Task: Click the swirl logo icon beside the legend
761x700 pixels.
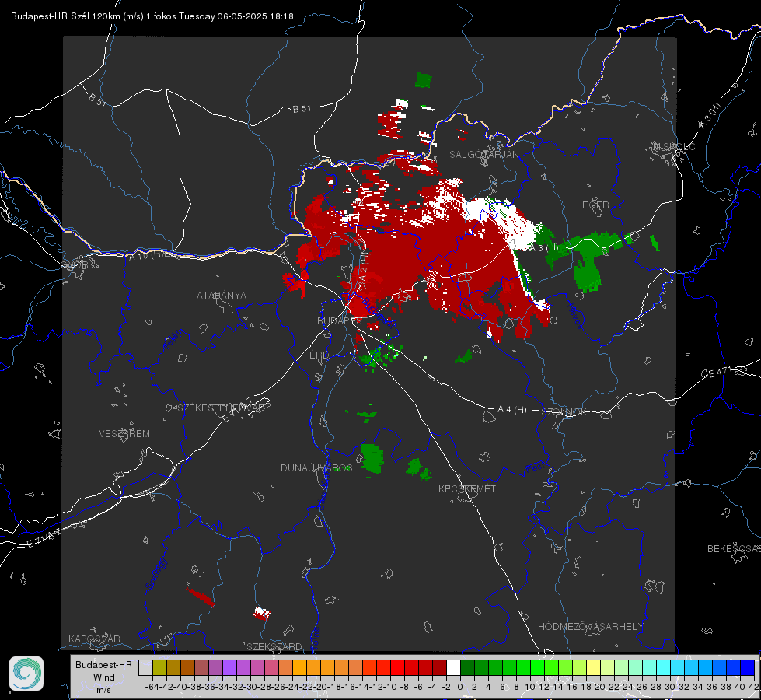Action: [x=26, y=674]
